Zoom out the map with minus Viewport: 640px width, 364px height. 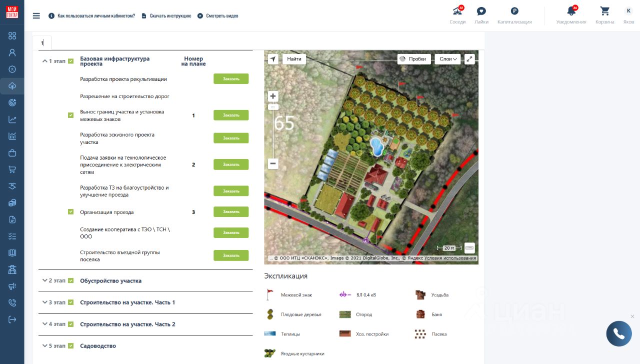pyautogui.click(x=273, y=163)
